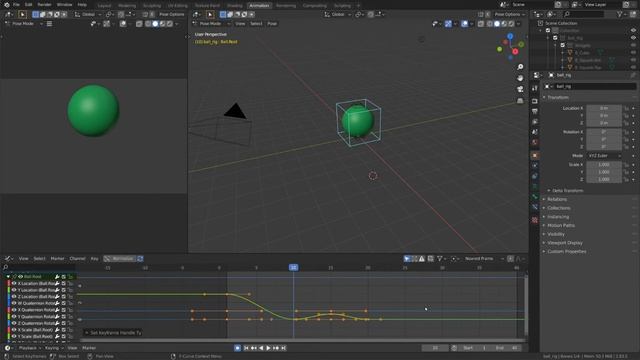Click the play animation button

(269, 348)
